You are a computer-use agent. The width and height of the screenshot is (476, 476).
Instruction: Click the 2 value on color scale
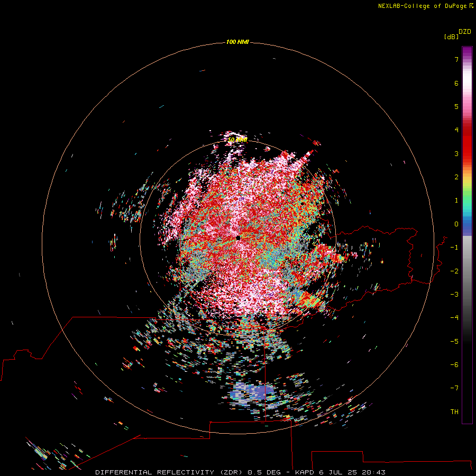[x=456, y=177]
